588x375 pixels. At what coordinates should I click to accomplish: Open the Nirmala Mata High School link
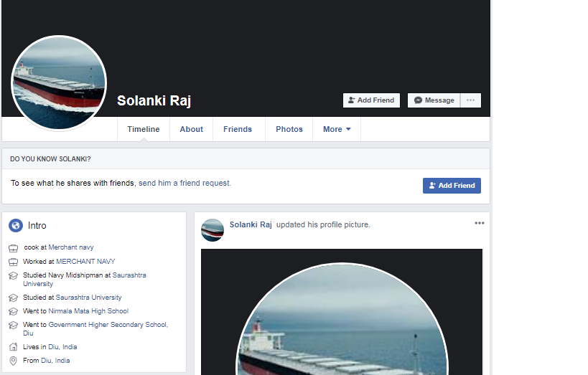[88, 311]
